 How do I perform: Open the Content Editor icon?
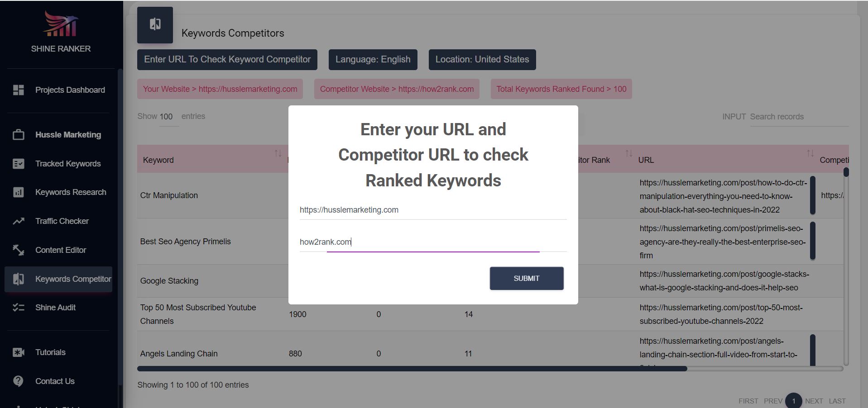(x=18, y=250)
